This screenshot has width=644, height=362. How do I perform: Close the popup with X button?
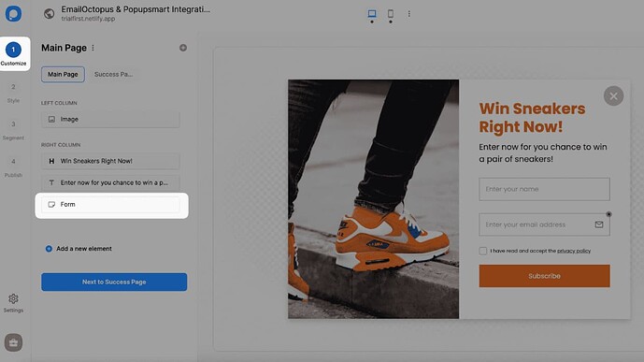(x=613, y=96)
